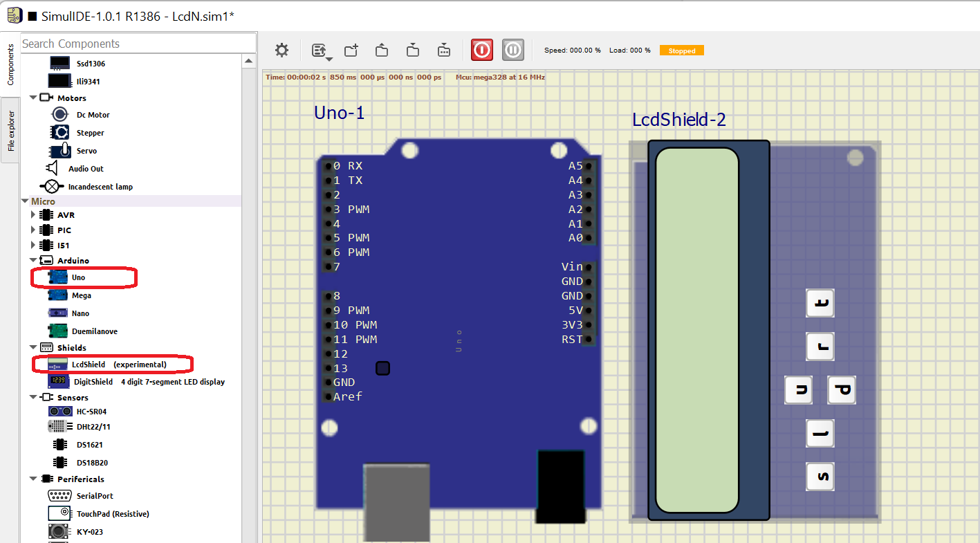Collapse the Micro section

[x=25, y=201]
